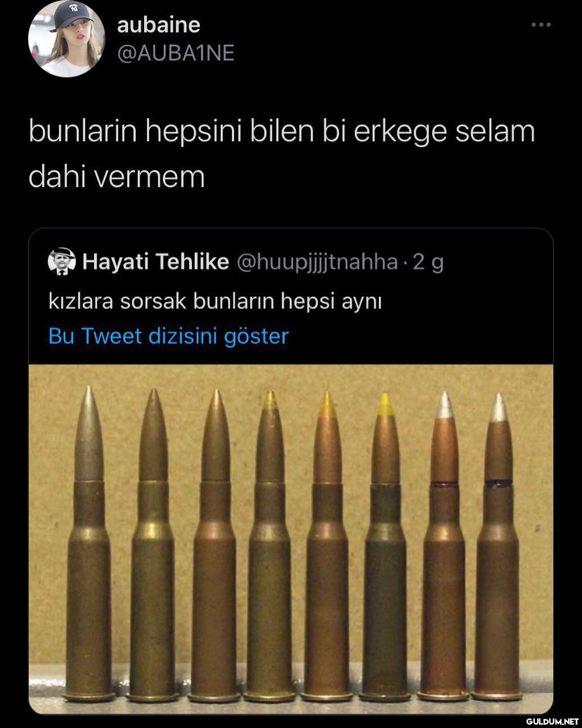The image size is (582, 728).
Task: Open the Hayati Tehlike quoted profile name
Action: pyautogui.click(x=155, y=262)
